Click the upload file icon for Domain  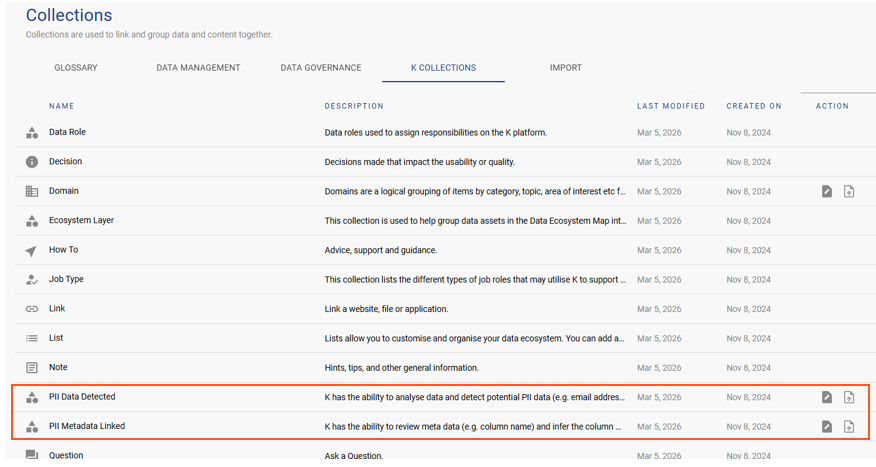(x=849, y=191)
